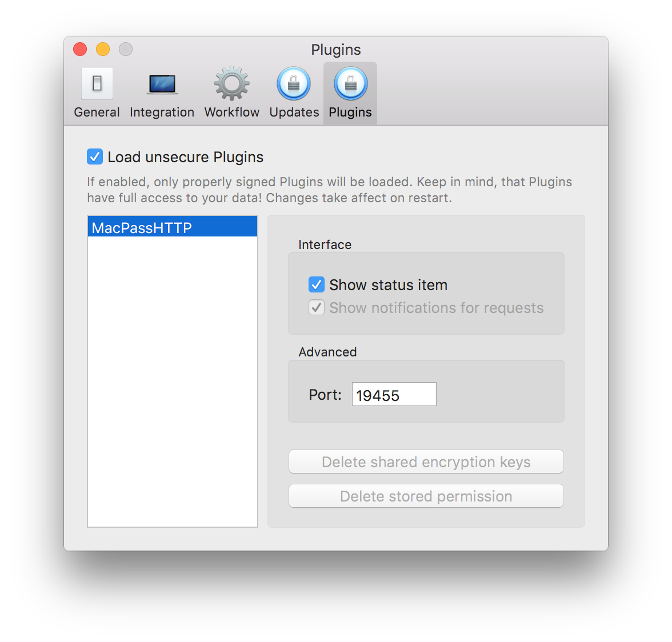Minimize the Plugins window
This screenshot has width=672, height=642.
pos(103,49)
